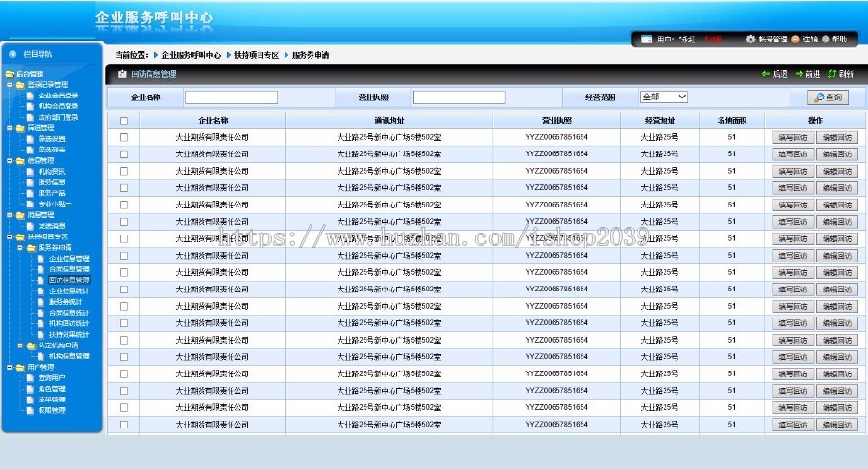Viewport: 868px width, 469px height.
Task: Click the 信息管理 folder icon
Action: 20,161
